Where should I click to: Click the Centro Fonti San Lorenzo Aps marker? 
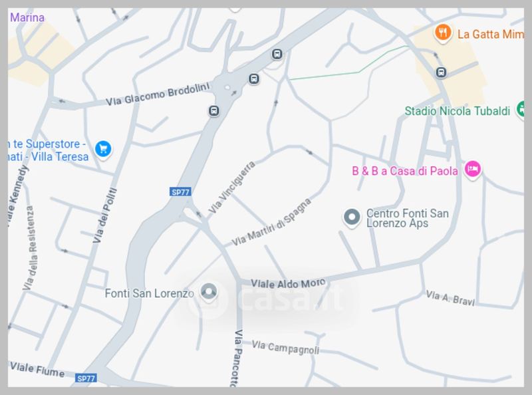coord(352,217)
